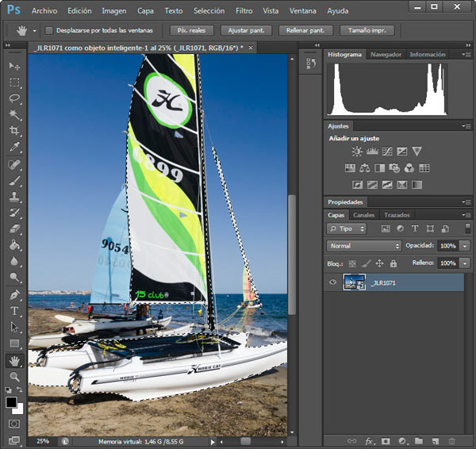This screenshot has height=449, width=476.
Task: Select the Paint Bucket tool
Action: [x=14, y=244]
